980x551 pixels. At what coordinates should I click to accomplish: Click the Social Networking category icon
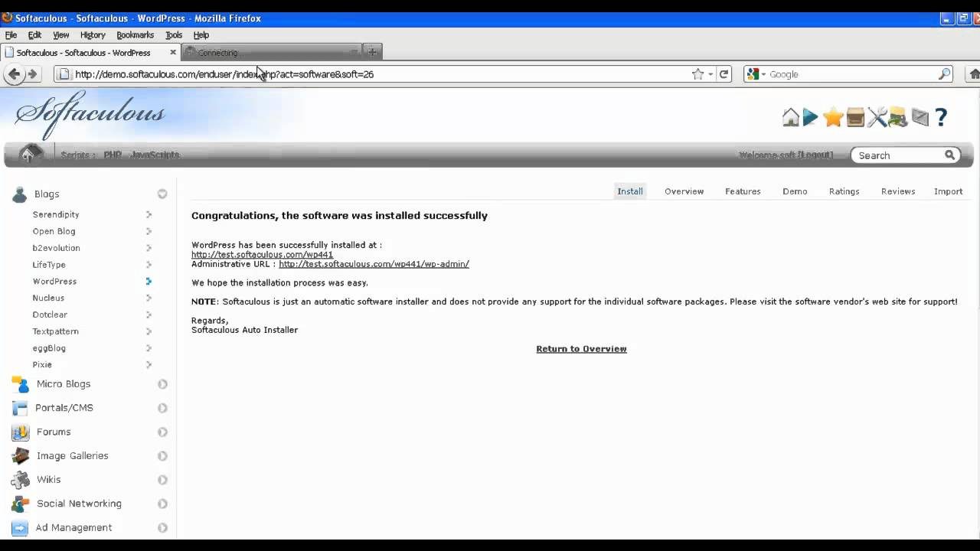tap(20, 504)
